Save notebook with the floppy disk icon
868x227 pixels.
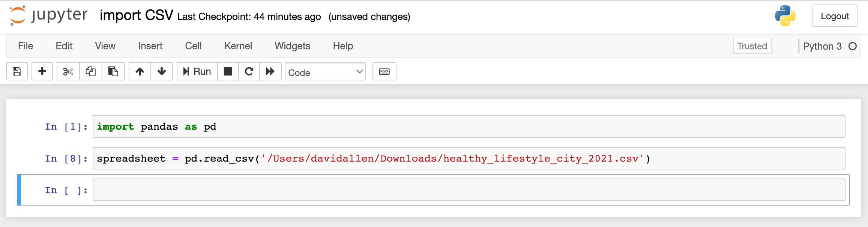(17, 71)
